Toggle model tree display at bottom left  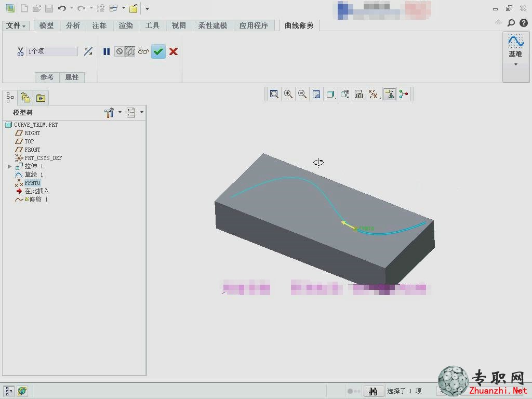point(9,391)
